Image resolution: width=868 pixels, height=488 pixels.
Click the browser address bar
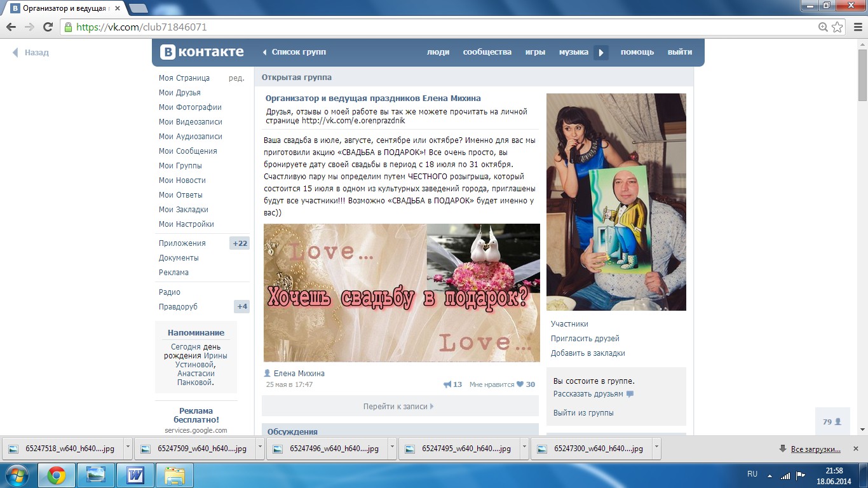[445, 27]
